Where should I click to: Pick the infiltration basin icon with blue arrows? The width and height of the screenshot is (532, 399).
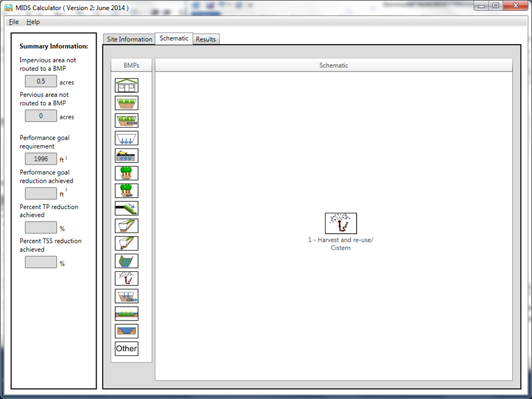tap(127, 138)
